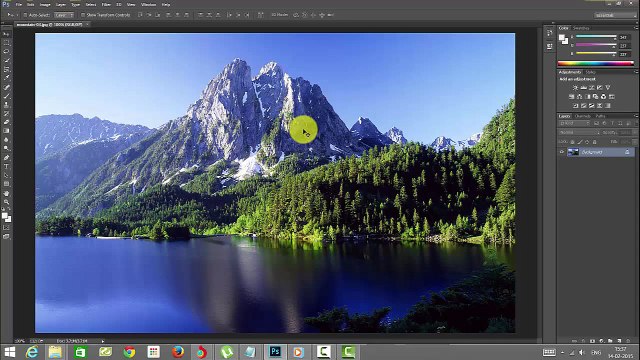Open the Layers panel flyout menu
The image size is (640, 360).
coord(636,116)
